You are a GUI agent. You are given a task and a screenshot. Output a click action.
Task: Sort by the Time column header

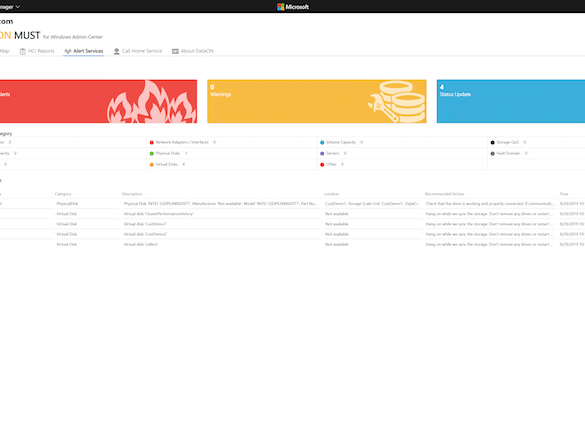tap(563, 194)
